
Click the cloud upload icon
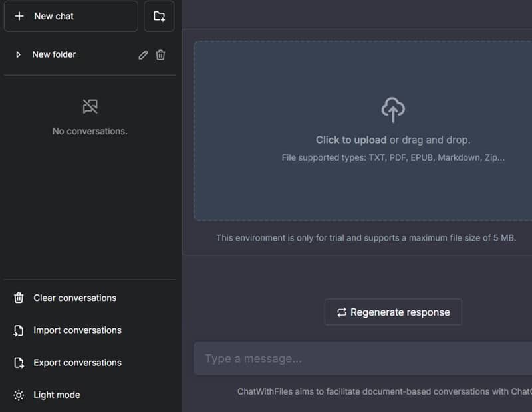[393, 110]
